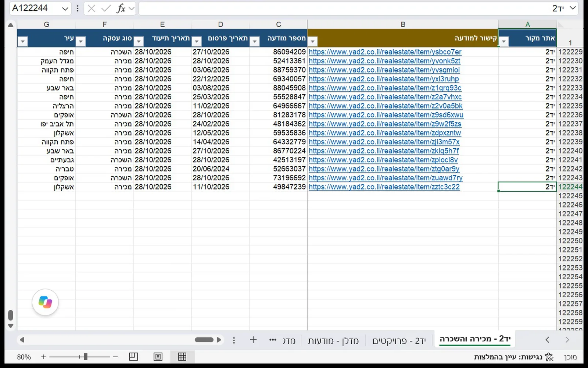Click the vertical scrollbar thumb
Image resolution: width=588 pixels, height=368 pixels.
[11, 315]
